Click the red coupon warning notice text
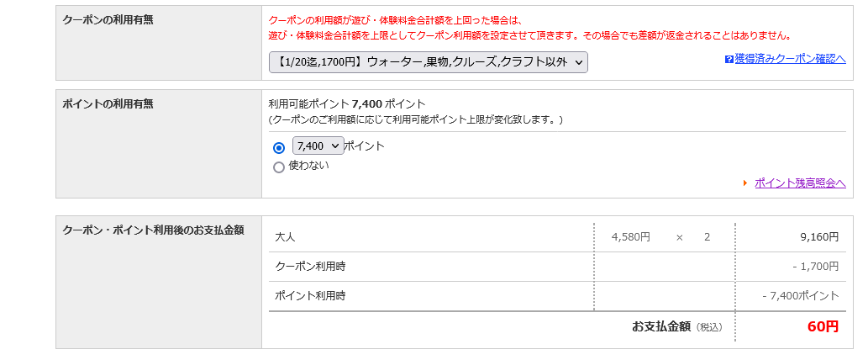Screen dimensions: 868x360 click(x=529, y=28)
